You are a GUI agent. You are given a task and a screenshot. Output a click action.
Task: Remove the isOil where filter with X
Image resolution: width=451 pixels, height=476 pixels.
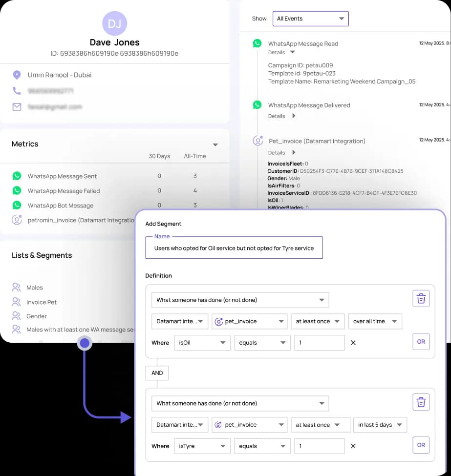click(353, 343)
